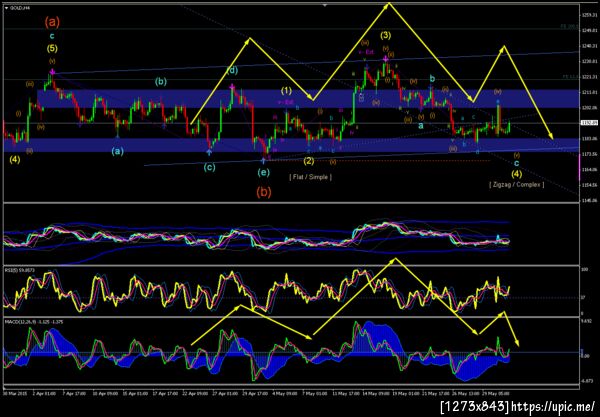Select the yellow (5) wave label
Image resolution: width=600 pixels, height=417 pixels.
[x=52, y=49]
